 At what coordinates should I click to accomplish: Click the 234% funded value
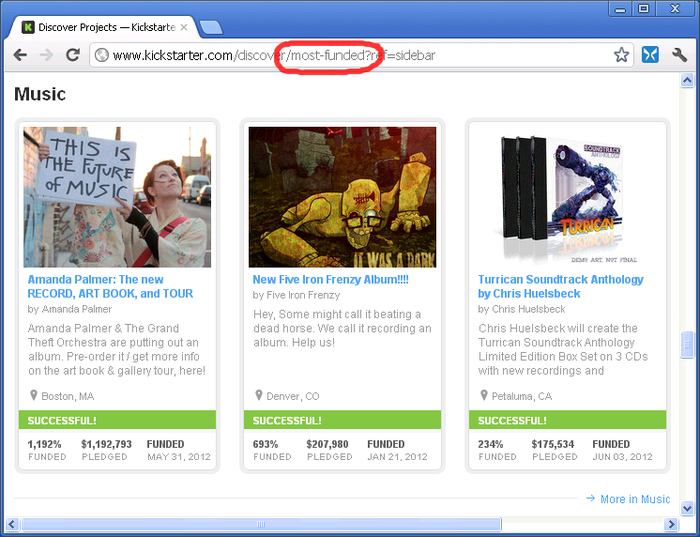491,444
